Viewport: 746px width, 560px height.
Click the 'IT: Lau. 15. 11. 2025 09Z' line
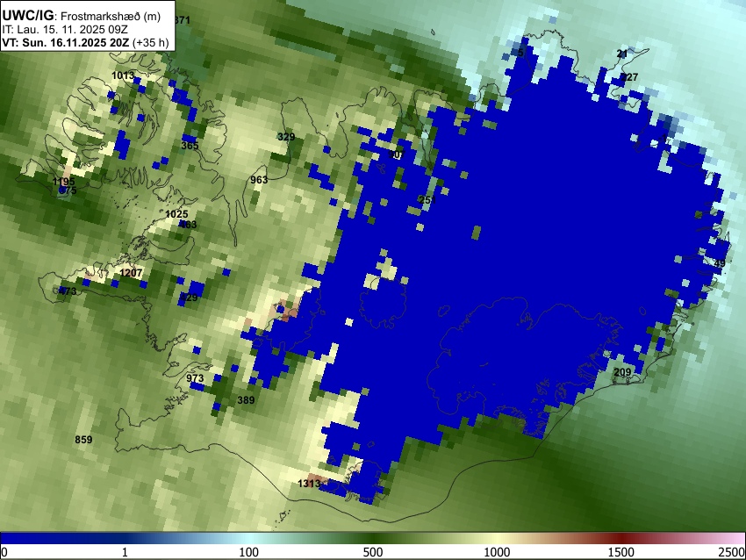pos(65,30)
